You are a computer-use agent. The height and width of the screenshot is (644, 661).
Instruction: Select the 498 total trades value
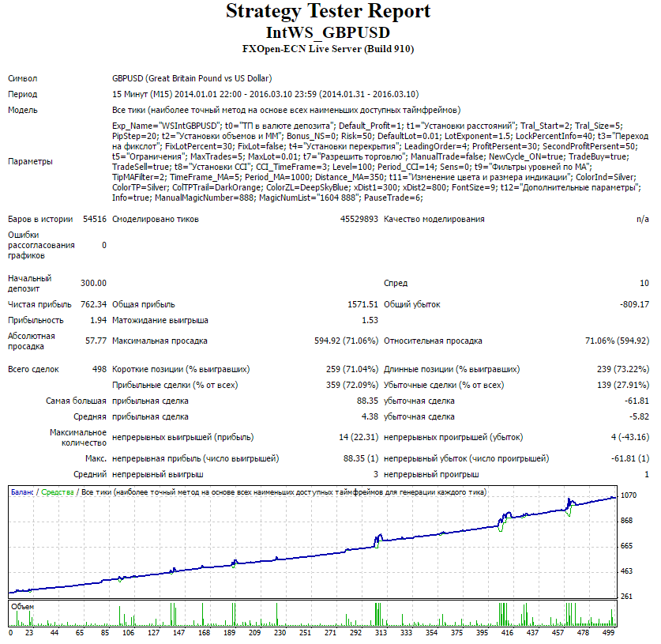[x=100, y=370]
